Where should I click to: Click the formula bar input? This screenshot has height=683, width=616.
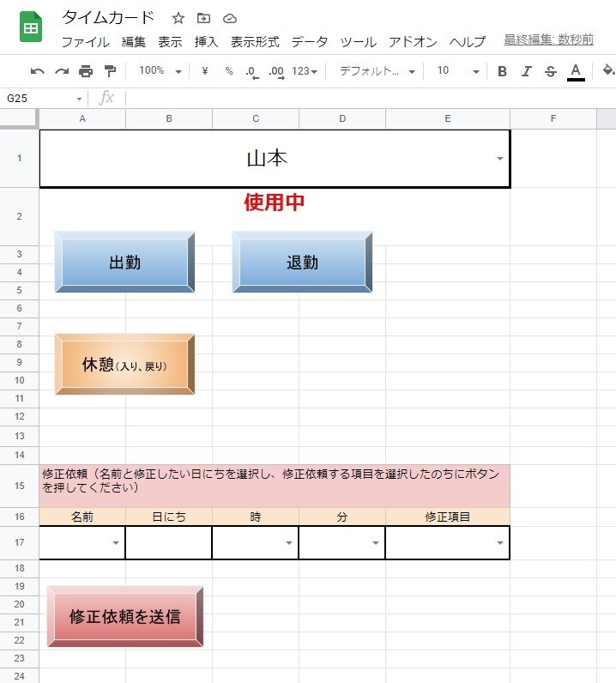click(x=371, y=99)
